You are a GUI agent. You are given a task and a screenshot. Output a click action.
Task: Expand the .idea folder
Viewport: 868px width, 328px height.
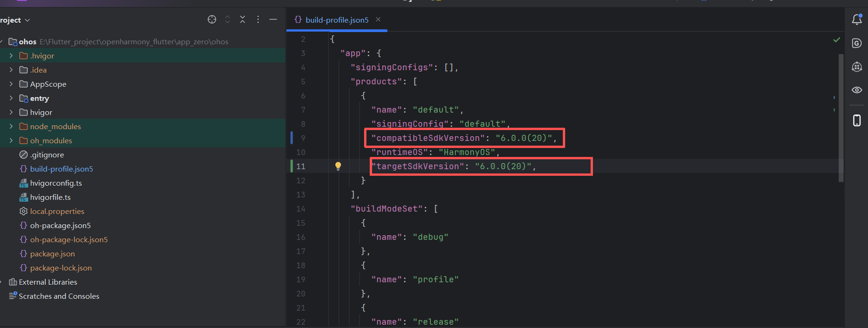(11, 70)
